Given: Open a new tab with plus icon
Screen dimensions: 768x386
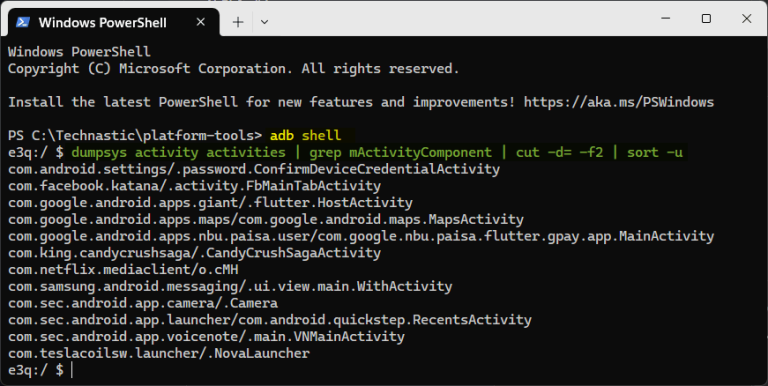Looking at the screenshot, I should [x=238, y=22].
